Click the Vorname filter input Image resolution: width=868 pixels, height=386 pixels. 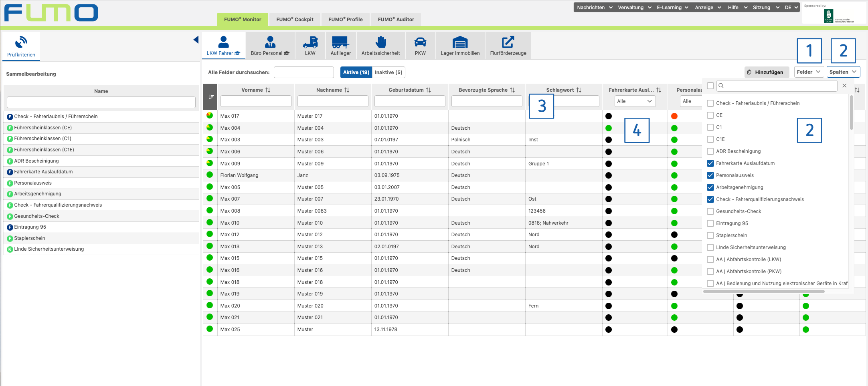(256, 101)
